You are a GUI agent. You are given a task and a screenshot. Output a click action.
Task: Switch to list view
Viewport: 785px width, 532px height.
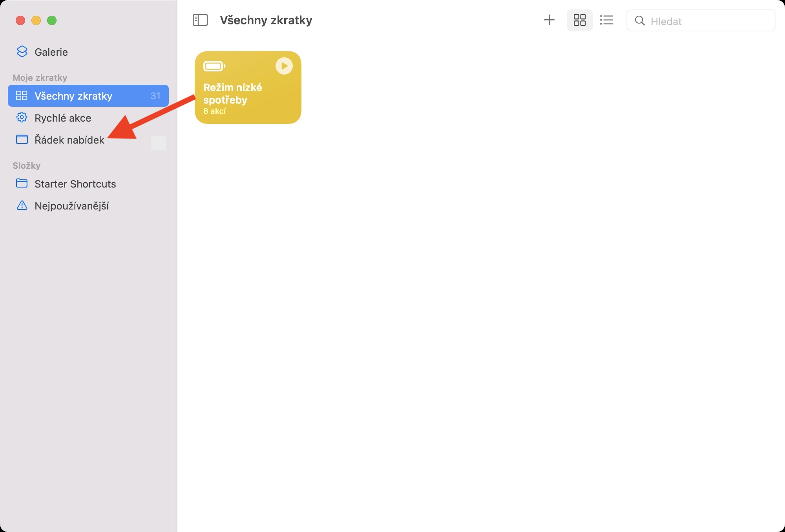click(x=606, y=20)
